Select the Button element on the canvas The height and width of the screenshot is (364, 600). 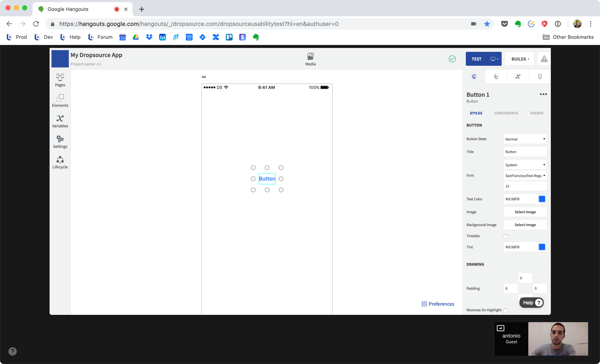pyautogui.click(x=267, y=179)
